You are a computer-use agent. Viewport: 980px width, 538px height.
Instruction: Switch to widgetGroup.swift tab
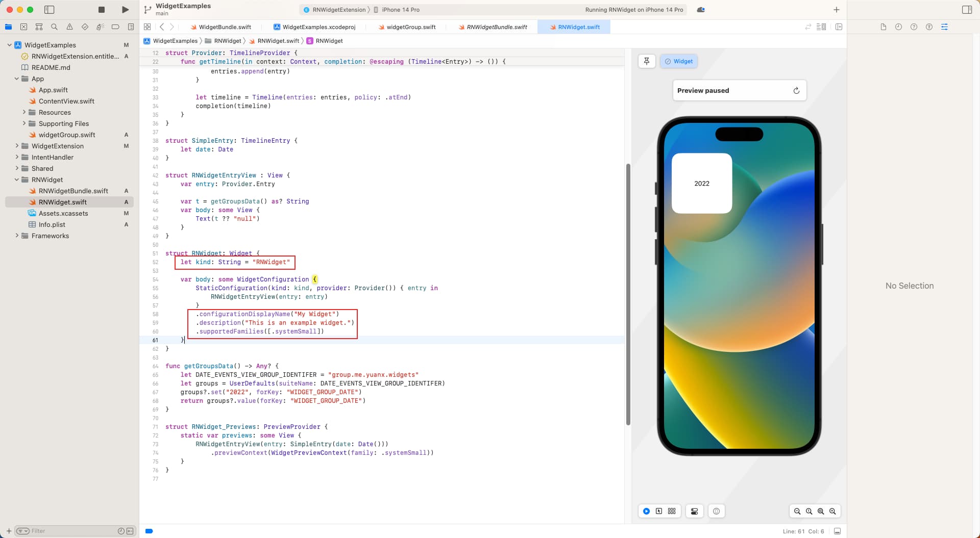pyautogui.click(x=407, y=27)
